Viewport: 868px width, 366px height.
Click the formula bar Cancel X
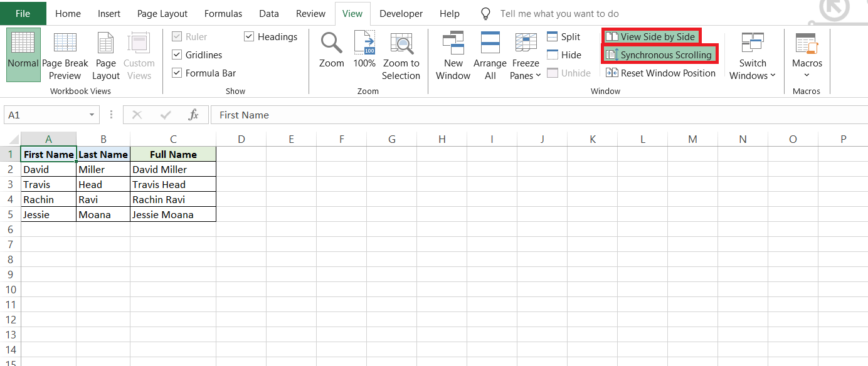pos(137,115)
